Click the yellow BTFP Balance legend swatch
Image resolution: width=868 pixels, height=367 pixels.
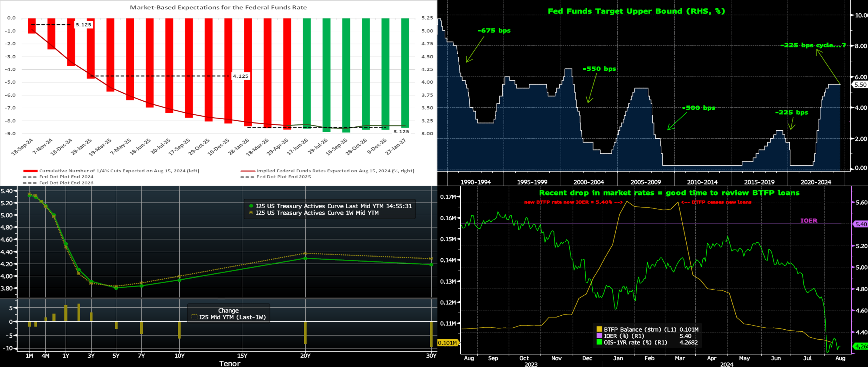(599, 330)
